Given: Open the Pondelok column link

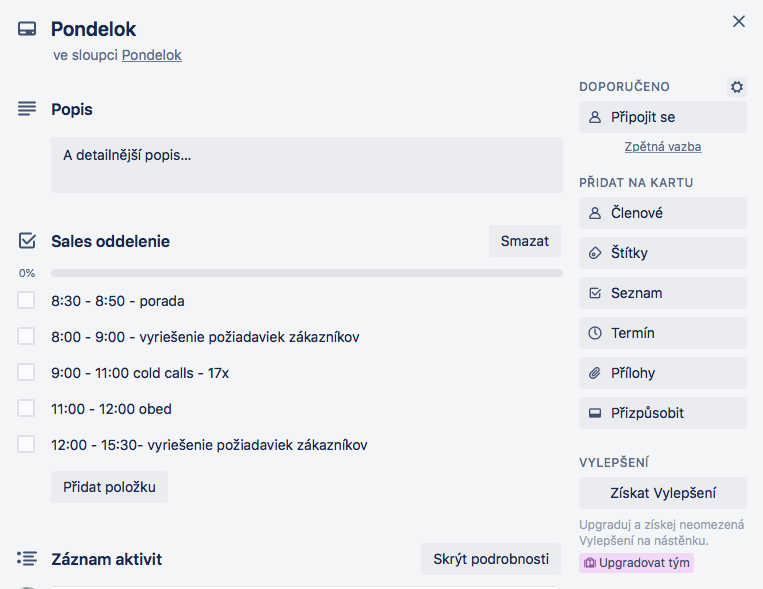Looking at the screenshot, I should click(x=151, y=55).
